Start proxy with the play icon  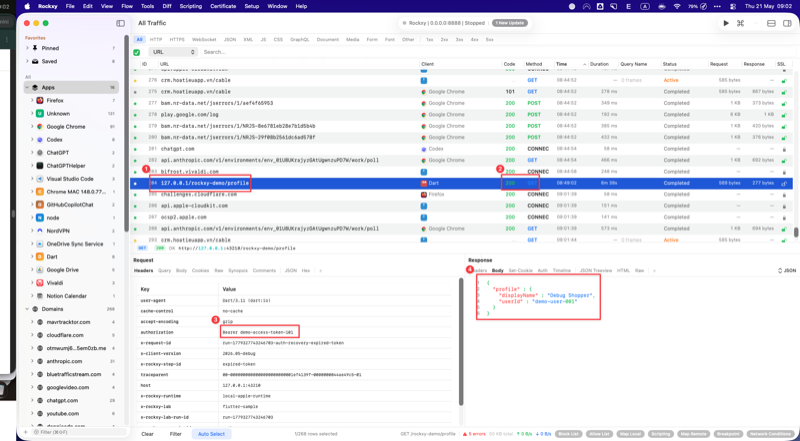click(x=726, y=23)
